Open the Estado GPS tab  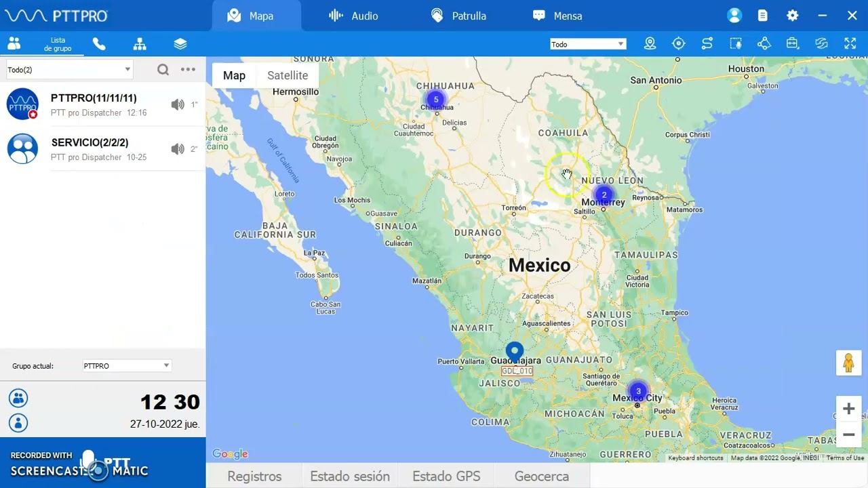[x=446, y=476]
